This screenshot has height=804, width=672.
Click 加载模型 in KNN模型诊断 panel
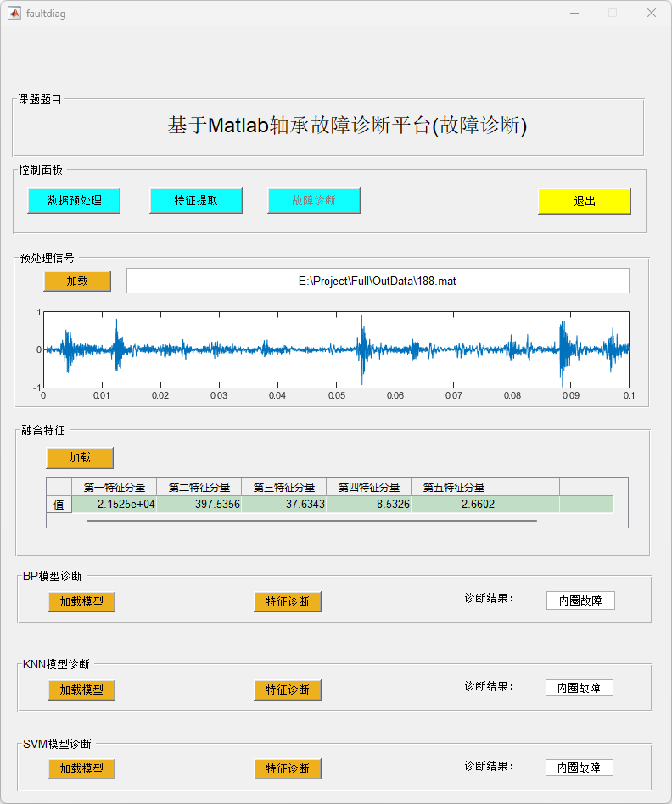click(81, 690)
